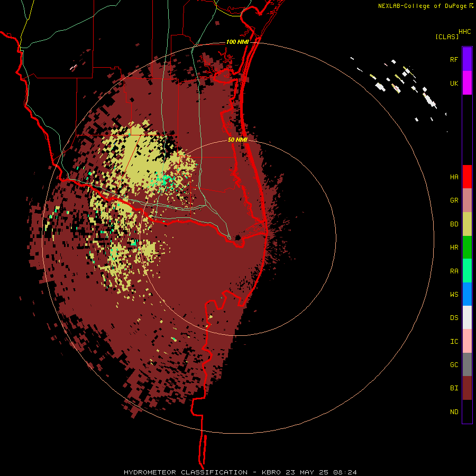Click the UK legend label

click(454, 83)
